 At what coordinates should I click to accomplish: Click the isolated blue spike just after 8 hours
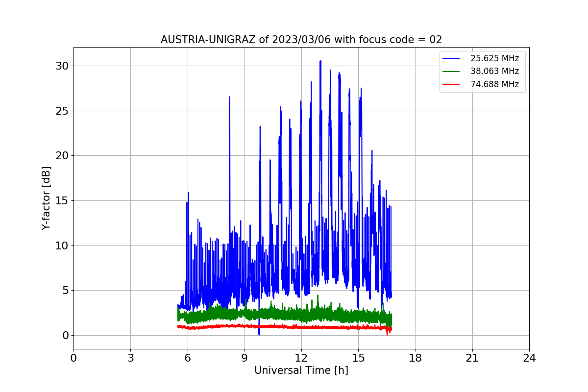tap(229, 98)
